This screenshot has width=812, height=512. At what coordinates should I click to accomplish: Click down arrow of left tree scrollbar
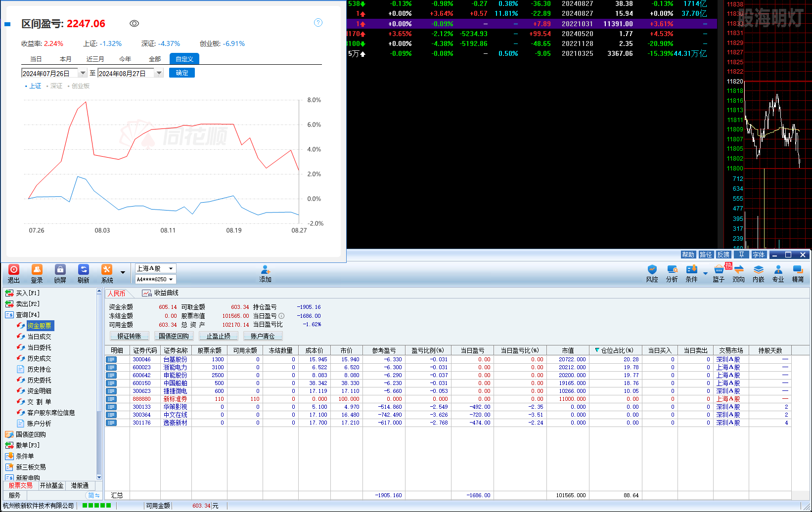99,477
